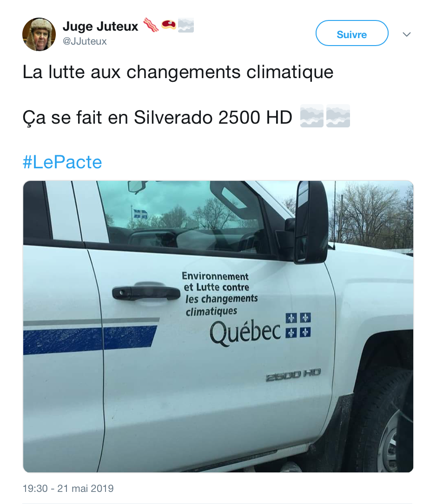Click the last fog emoji in the tweet

(338, 116)
